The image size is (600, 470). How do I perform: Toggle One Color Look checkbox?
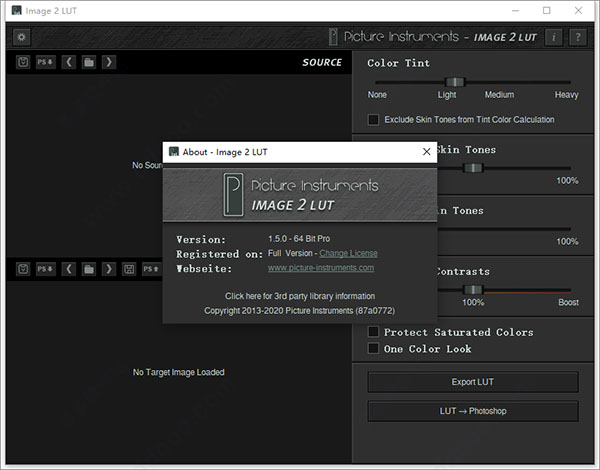point(373,349)
